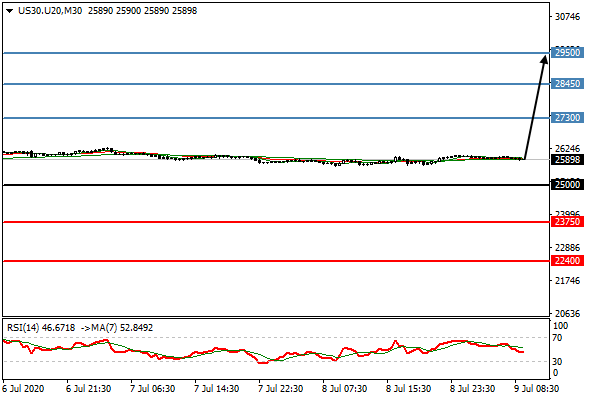Select the red 22400 level label

pyautogui.click(x=567, y=260)
